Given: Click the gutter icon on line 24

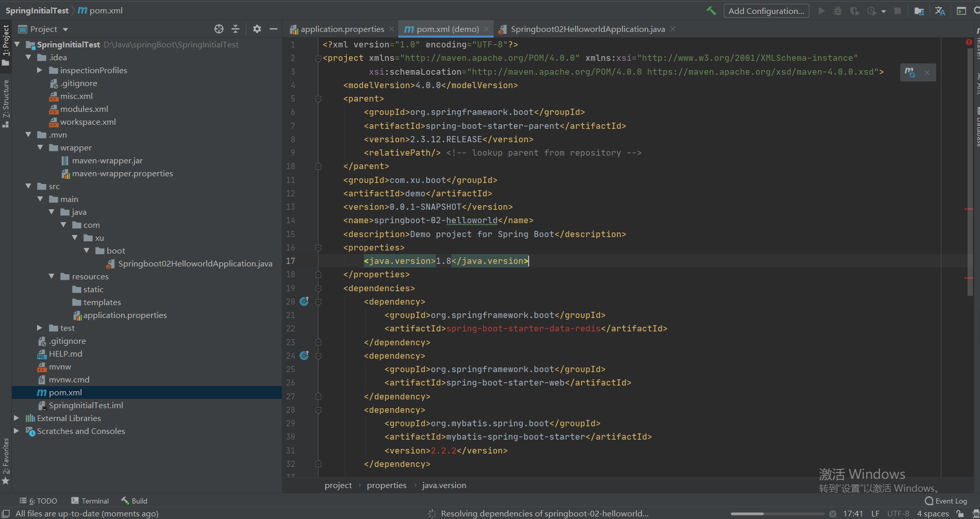Looking at the screenshot, I should pos(304,355).
